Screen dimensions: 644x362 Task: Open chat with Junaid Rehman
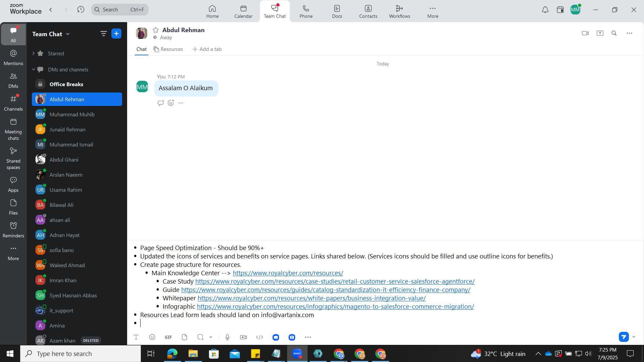point(77,129)
